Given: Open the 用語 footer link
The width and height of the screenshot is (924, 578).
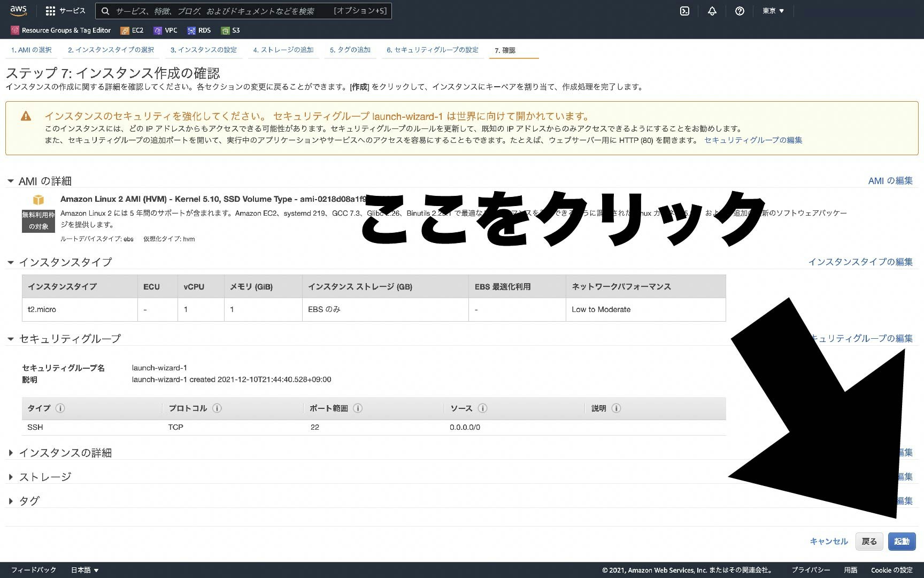Looking at the screenshot, I should 851,570.
